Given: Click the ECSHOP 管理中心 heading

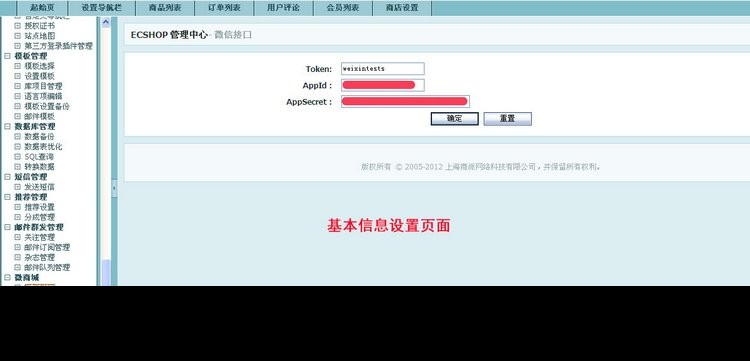Looking at the screenshot, I should 169,35.
